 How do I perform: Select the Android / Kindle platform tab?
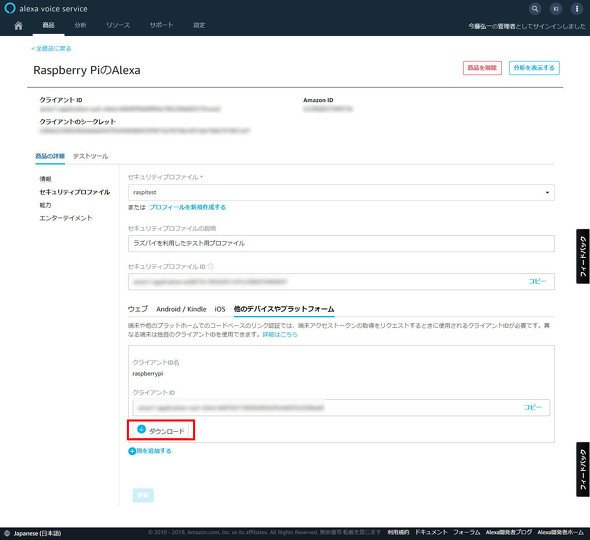coord(181,309)
